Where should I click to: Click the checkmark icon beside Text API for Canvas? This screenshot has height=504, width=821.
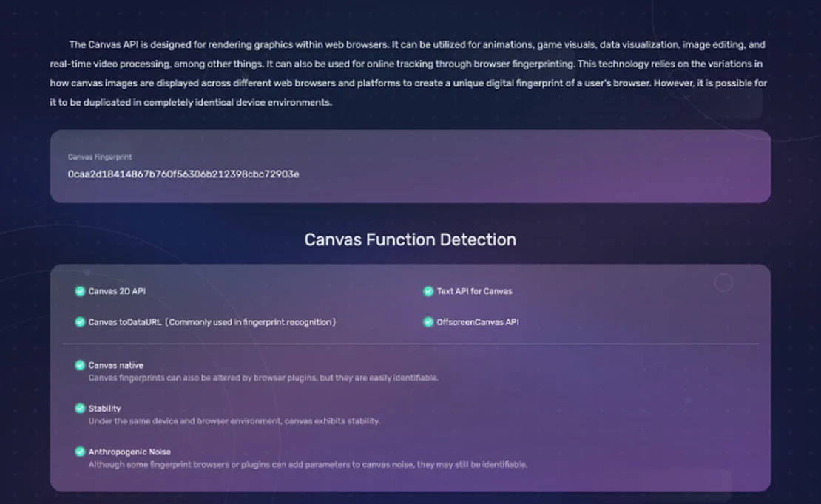[x=428, y=291]
